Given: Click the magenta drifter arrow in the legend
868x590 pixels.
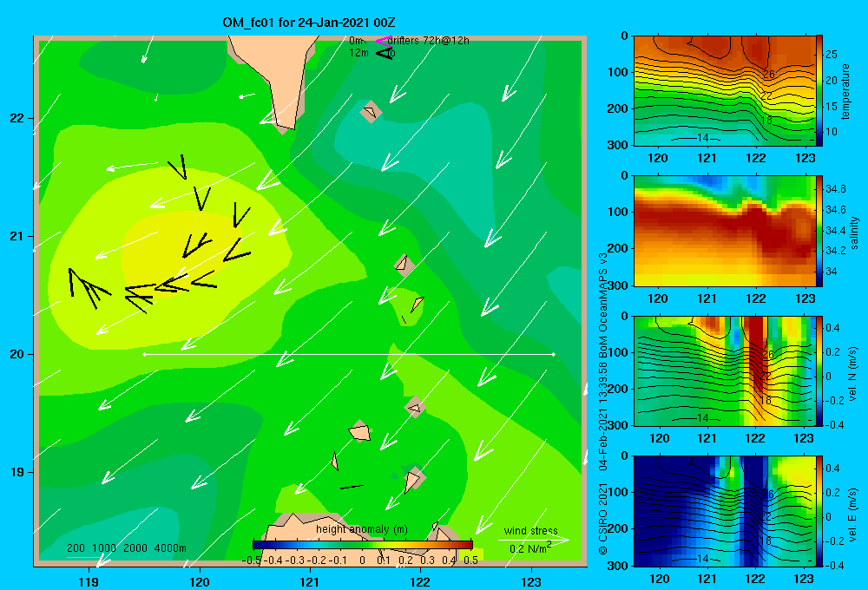Looking at the screenshot, I should pyautogui.click(x=383, y=41).
